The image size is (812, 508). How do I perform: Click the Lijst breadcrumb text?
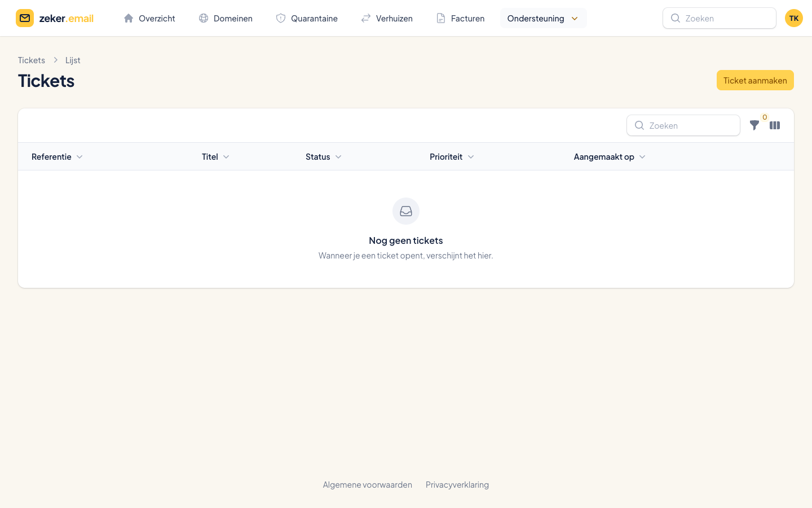[x=73, y=60]
